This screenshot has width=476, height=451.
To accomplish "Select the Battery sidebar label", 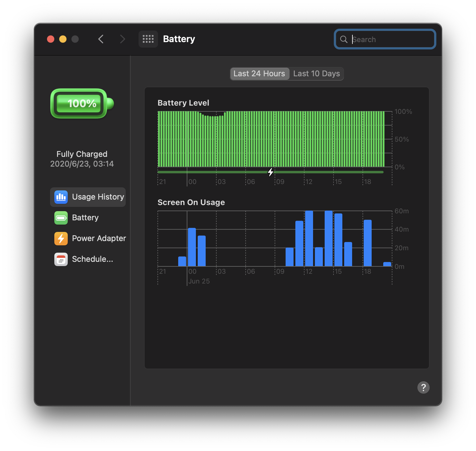I will pos(85,218).
